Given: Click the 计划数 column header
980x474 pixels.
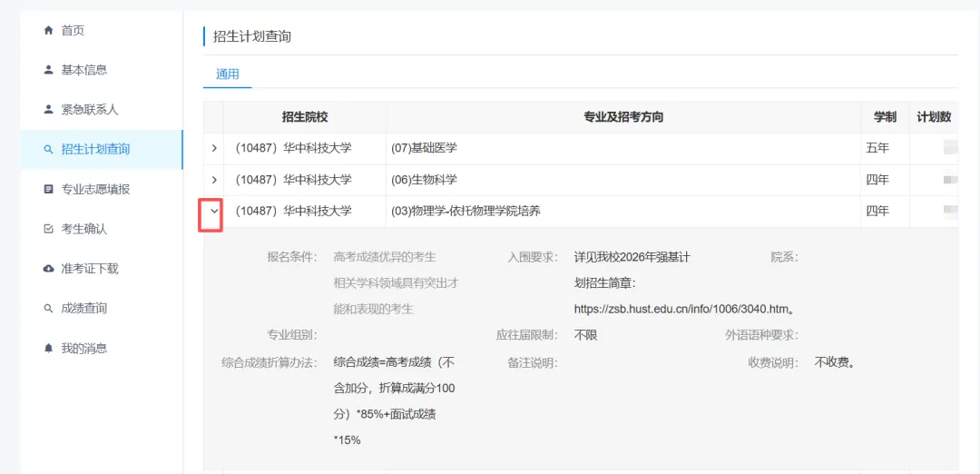Looking at the screenshot, I should coord(934,117).
